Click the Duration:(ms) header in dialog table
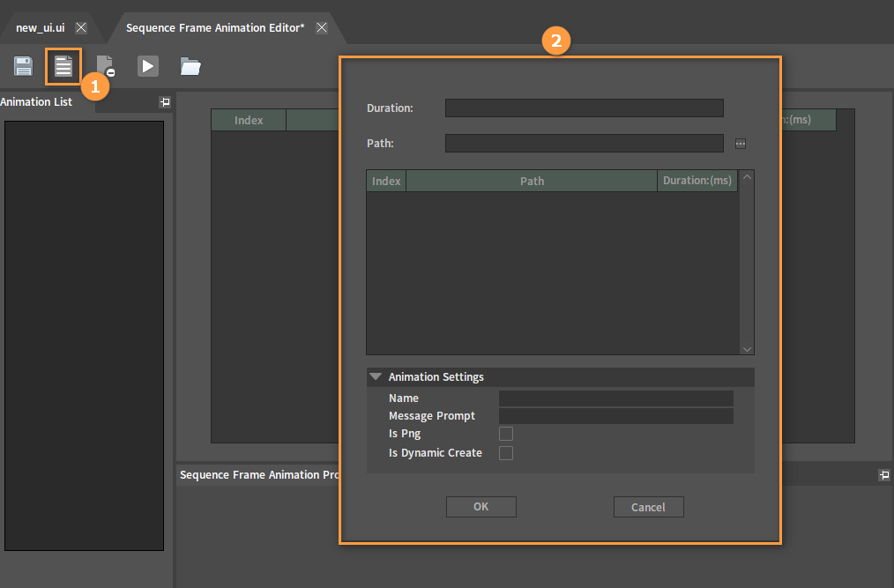The height and width of the screenshot is (588, 894). (x=697, y=181)
